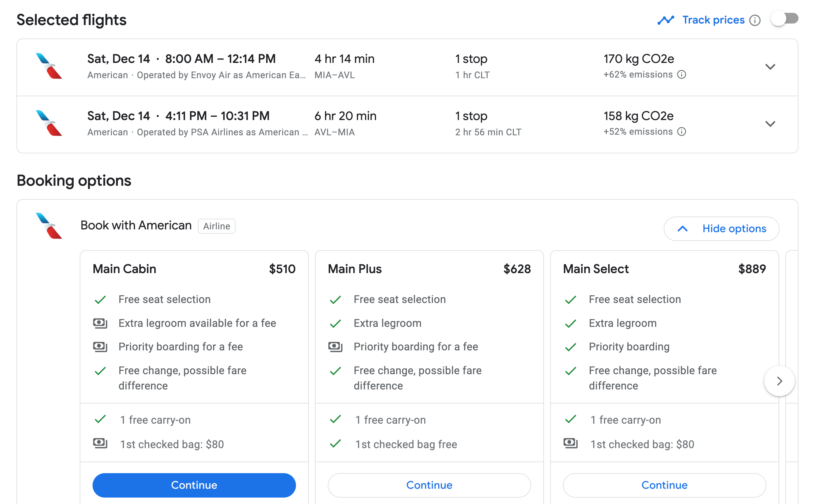
Task: Enable the Track prices toggle switch
Action: [x=785, y=19]
